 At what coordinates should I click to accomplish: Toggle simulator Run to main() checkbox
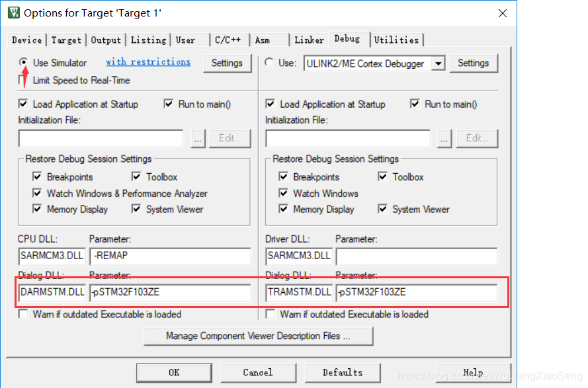coord(169,104)
